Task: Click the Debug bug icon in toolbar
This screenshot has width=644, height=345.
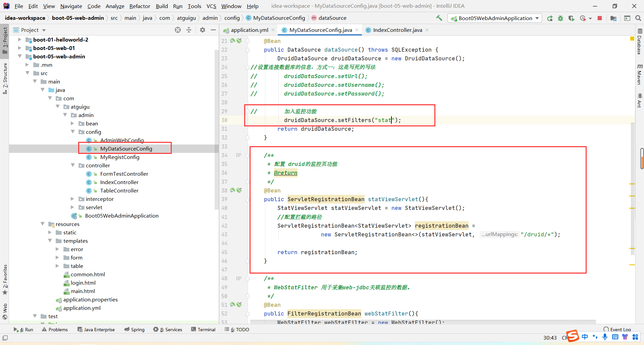Action: pos(560,18)
